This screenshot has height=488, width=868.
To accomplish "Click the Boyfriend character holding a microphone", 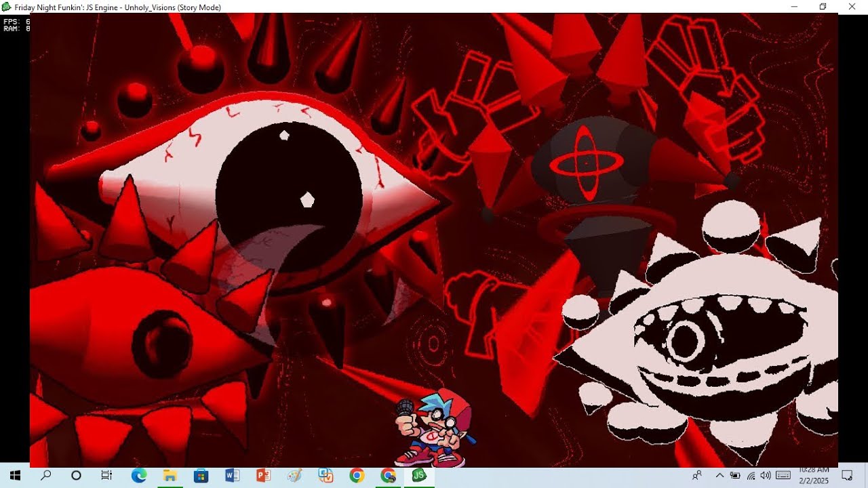I will coord(434,428).
